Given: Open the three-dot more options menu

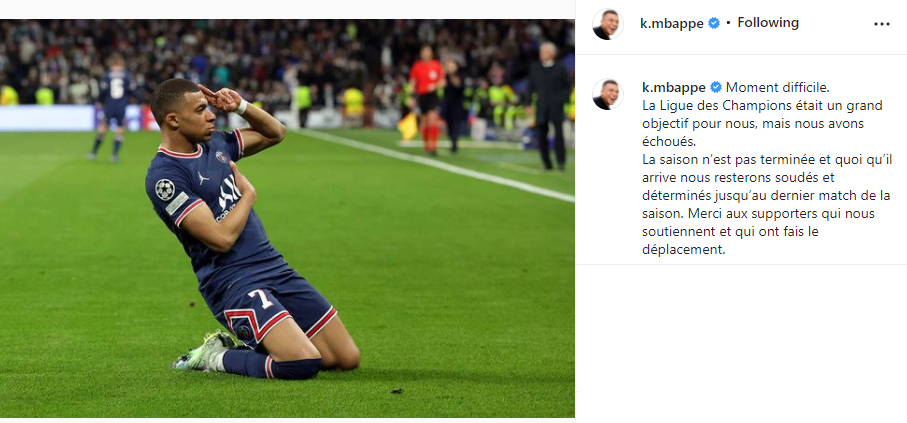Looking at the screenshot, I should [x=882, y=24].
